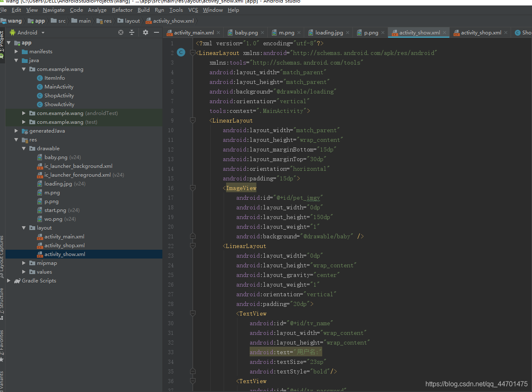The image size is (532, 392).
Task: Open the ShopActivity class file
Action: 59,96
